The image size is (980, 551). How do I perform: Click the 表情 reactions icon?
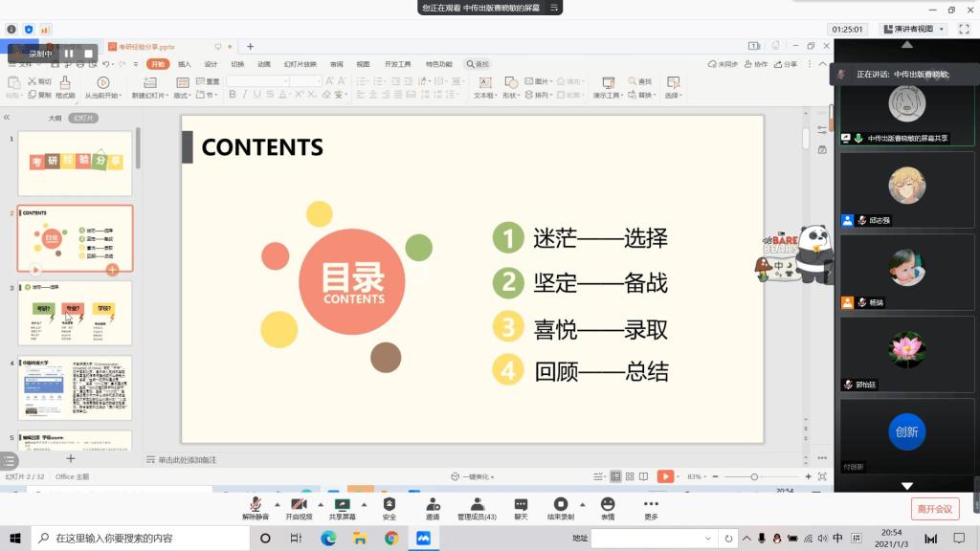608,504
